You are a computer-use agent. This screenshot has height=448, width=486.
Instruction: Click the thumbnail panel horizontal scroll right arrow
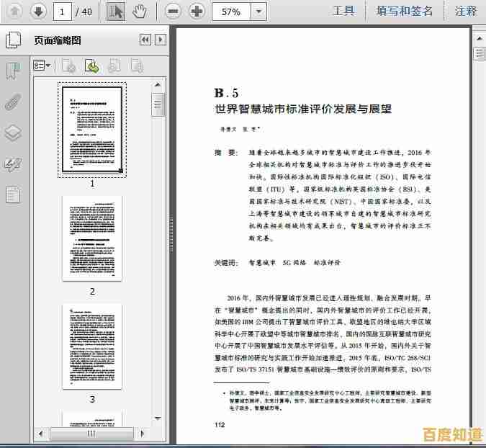(x=143, y=433)
